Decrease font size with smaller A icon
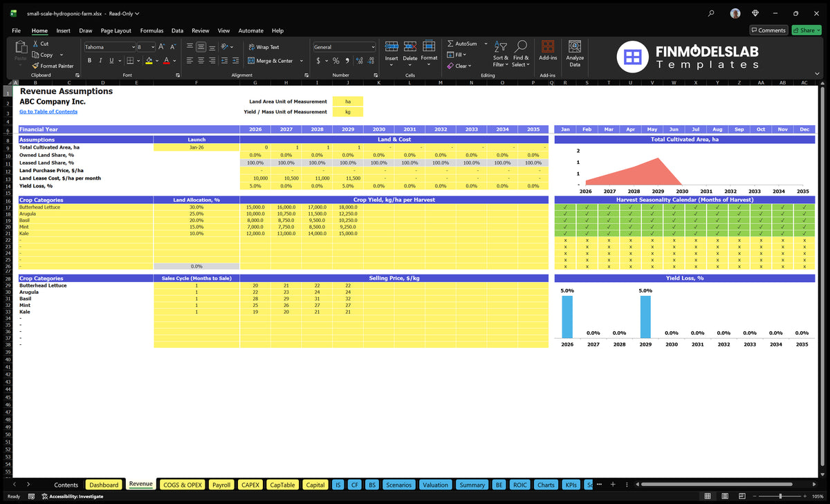The width and height of the screenshot is (830, 504). 173,47
